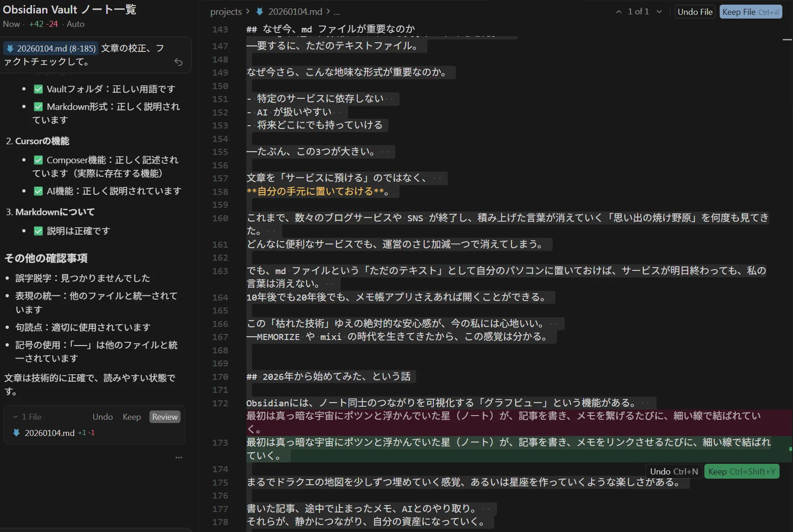Screen dimensions: 793x532
Task: Toggle the Composer機能 checkbox
Action: (39, 160)
